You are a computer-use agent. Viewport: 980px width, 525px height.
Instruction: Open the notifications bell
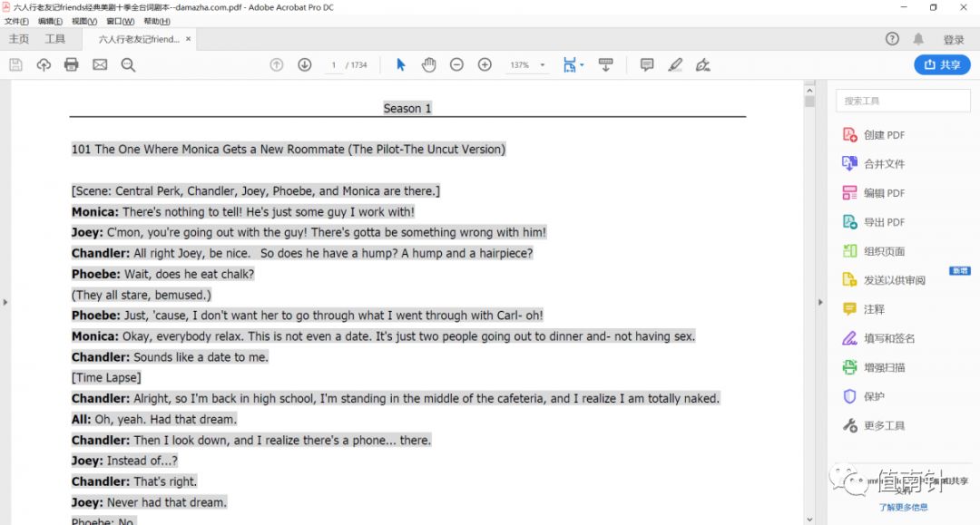click(x=918, y=39)
